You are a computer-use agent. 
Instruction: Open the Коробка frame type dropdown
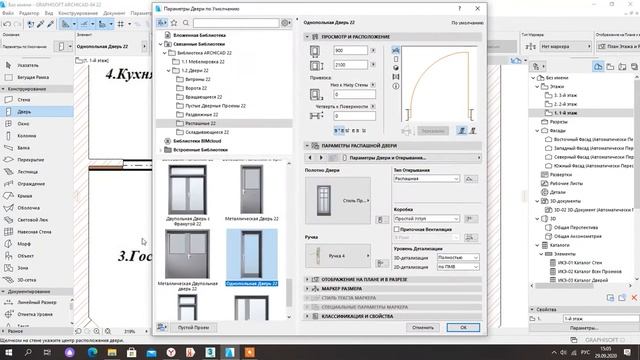click(x=427, y=219)
